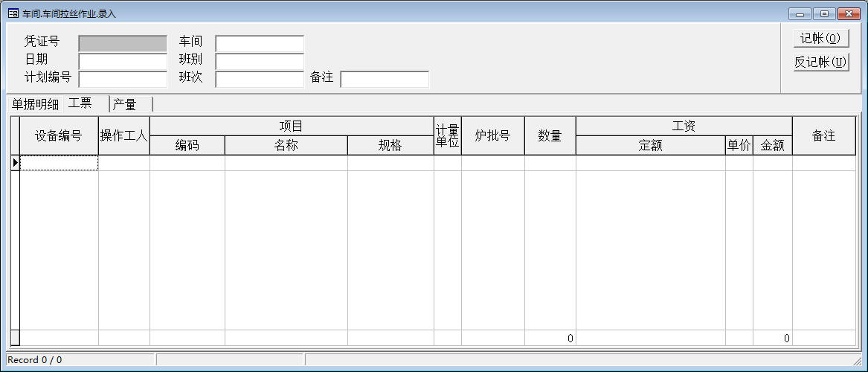This screenshot has height=372, width=868.
Task: Select the first row 设备编号 cell
Action: pyautogui.click(x=59, y=163)
